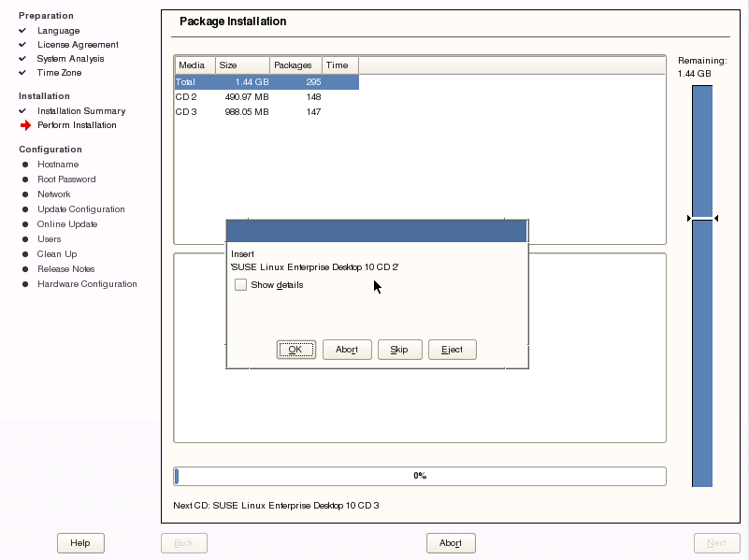
Task: Click the Language step in the sidebar
Action: 58,31
